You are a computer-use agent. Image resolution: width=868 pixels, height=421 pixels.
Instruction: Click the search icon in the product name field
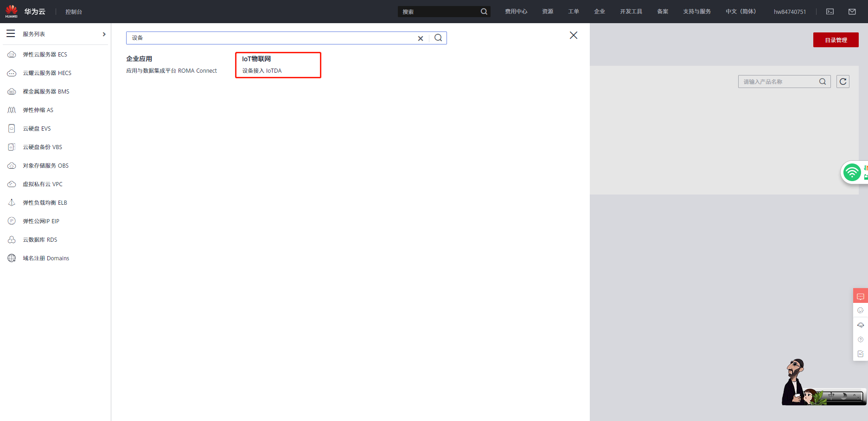pos(823,82)
